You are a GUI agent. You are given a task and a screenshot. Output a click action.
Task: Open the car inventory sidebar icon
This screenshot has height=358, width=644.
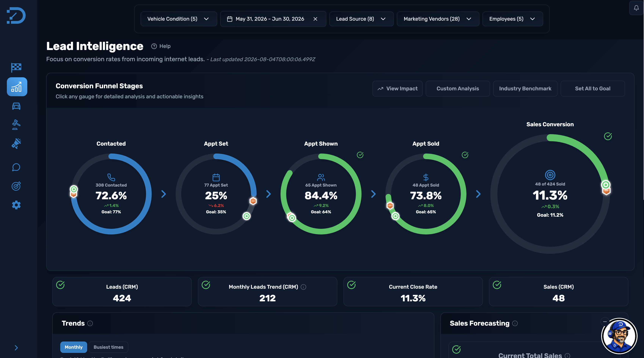tap(16, 106)
